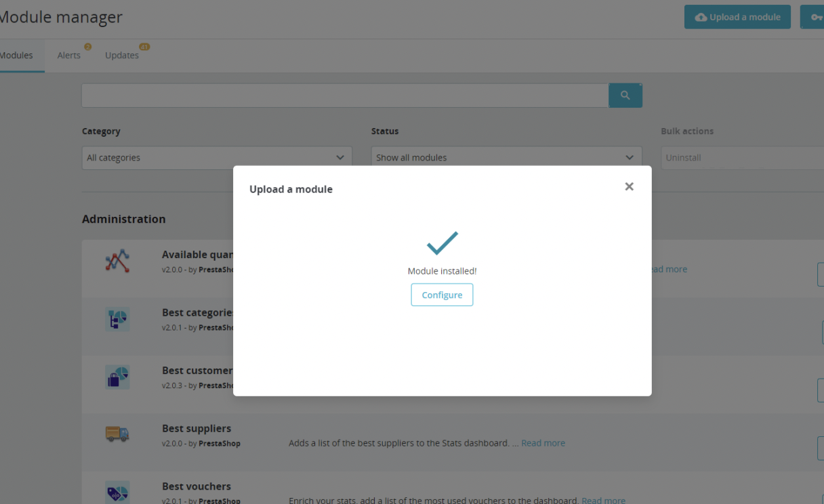Image resolution: width=824 pixels, height=504 pixels.
Task: Focus the module search input field
Action: coord(345,96)
